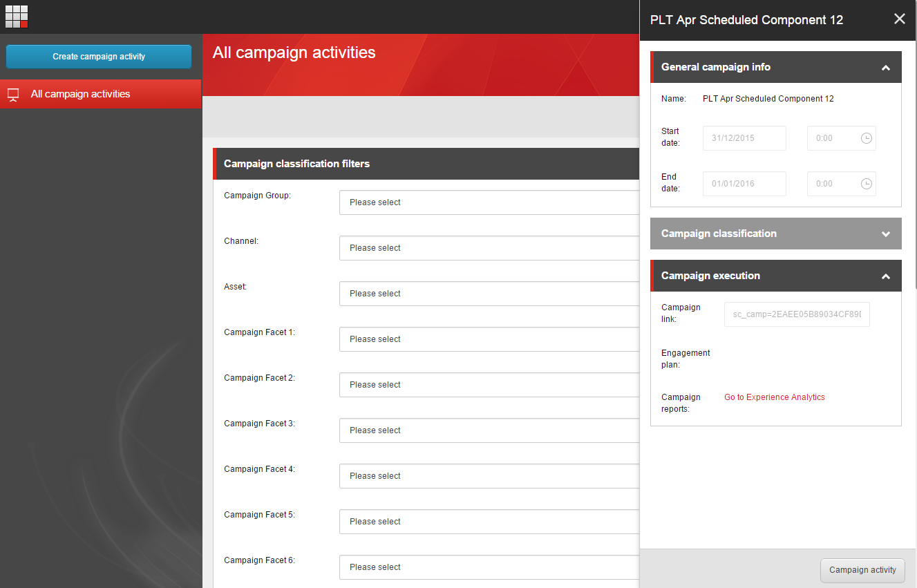
Task: Click the Start date field 31/12/2015
Action: 744,138
